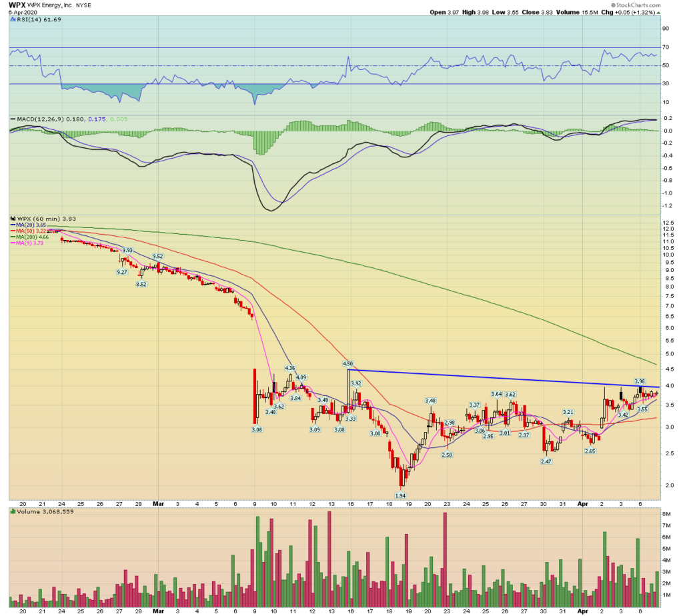
Task: Click the 9.93 price callout
Action: [127, 250]
